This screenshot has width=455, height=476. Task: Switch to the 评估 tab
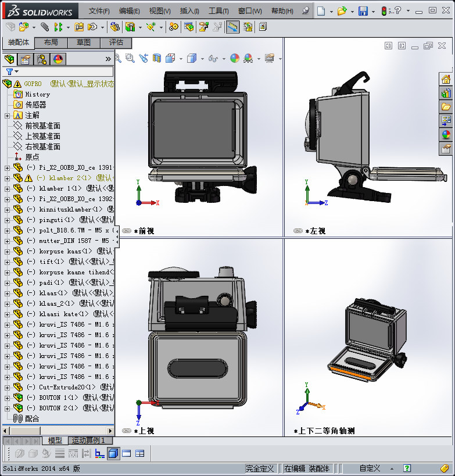116,42
